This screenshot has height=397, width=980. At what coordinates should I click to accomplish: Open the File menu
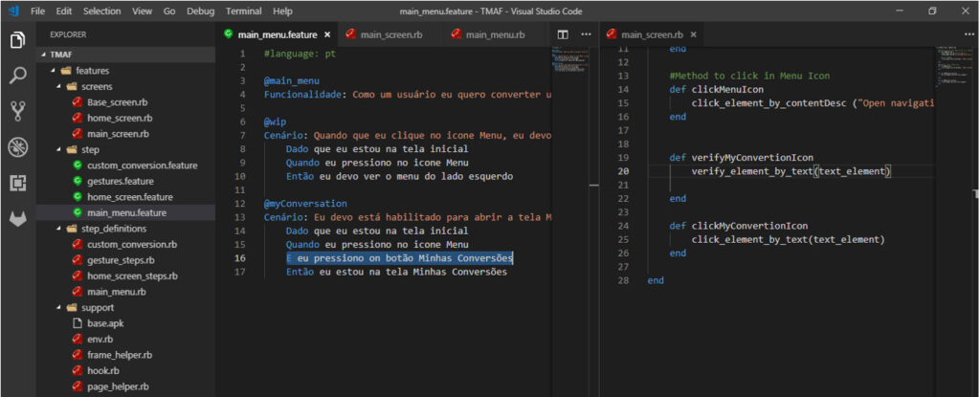tap(37, 11)
